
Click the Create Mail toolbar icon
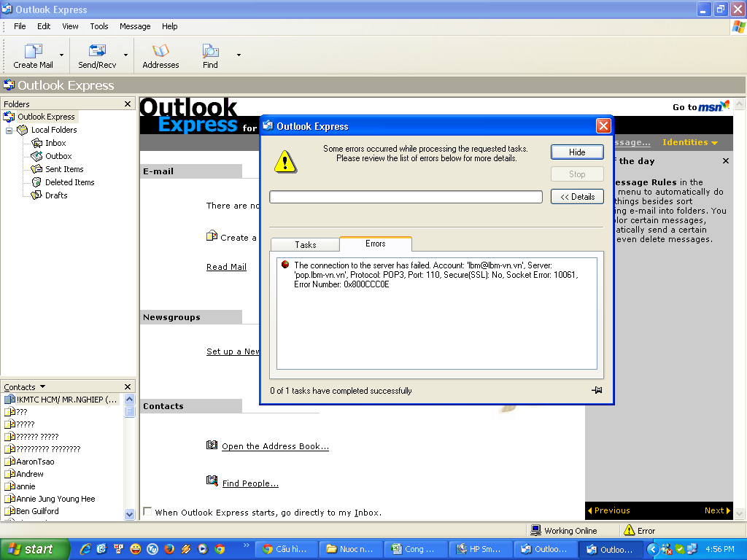coord(33,55)
